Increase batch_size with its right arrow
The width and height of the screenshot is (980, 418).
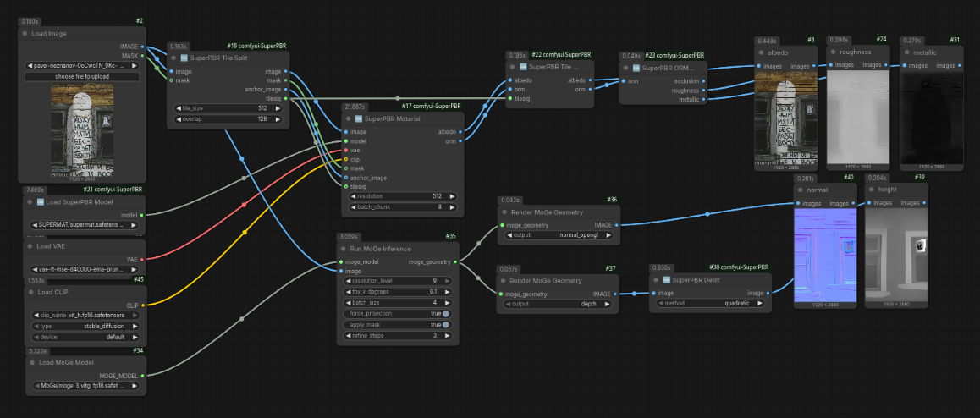point(449,302)
